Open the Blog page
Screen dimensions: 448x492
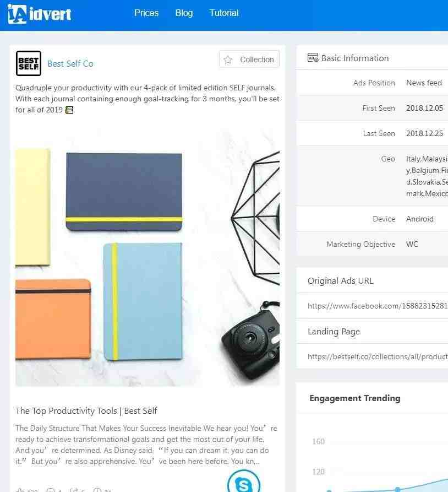tap(184, 13)
